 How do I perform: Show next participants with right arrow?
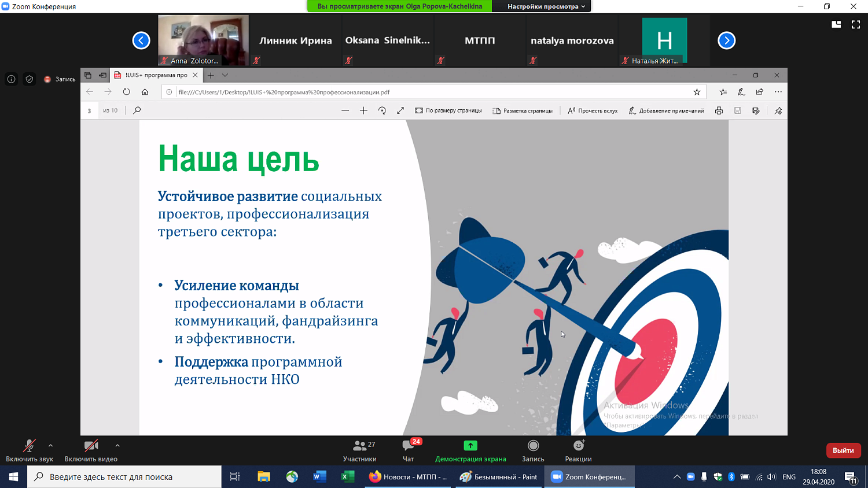[x=726, y=40]
